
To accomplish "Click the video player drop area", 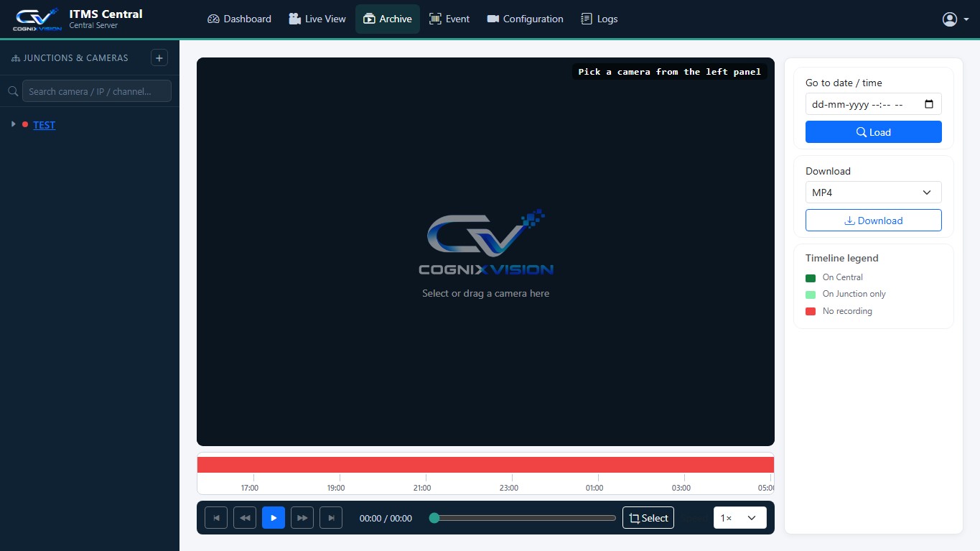I will point(485,251).
